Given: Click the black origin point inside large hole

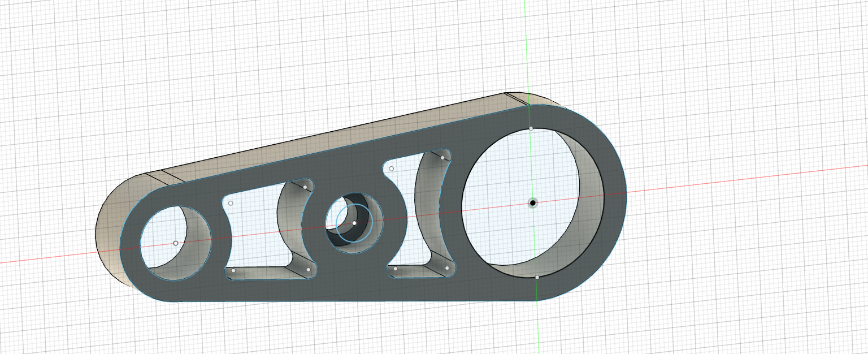Looking at the screenshot, I should pyautogui.click(x=532, y=203).
